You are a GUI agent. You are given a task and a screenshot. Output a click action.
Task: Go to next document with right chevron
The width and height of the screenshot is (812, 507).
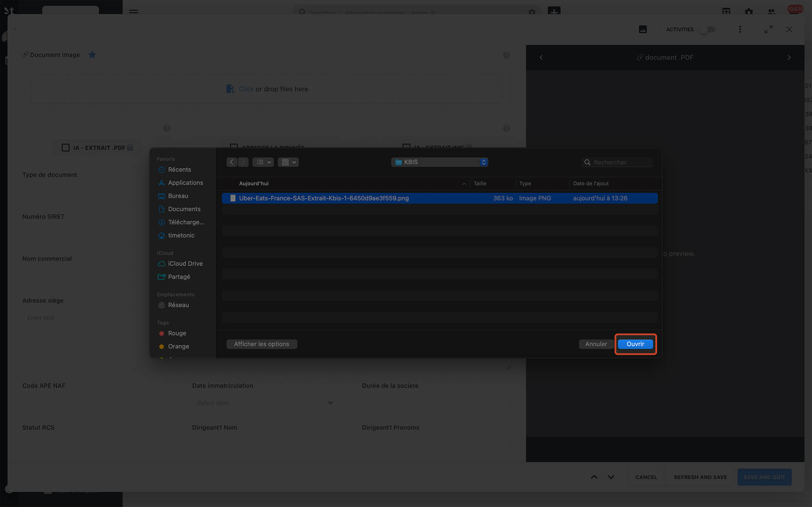click(789, 58)
